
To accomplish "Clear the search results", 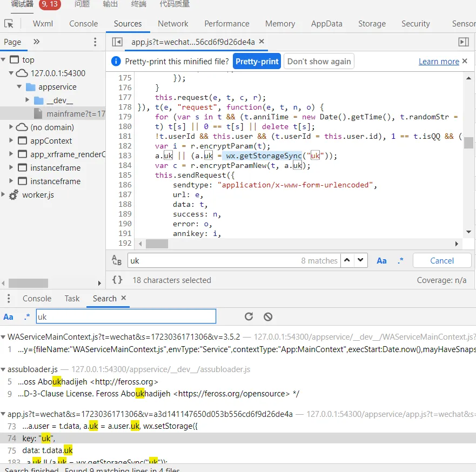I will [268, 316].
